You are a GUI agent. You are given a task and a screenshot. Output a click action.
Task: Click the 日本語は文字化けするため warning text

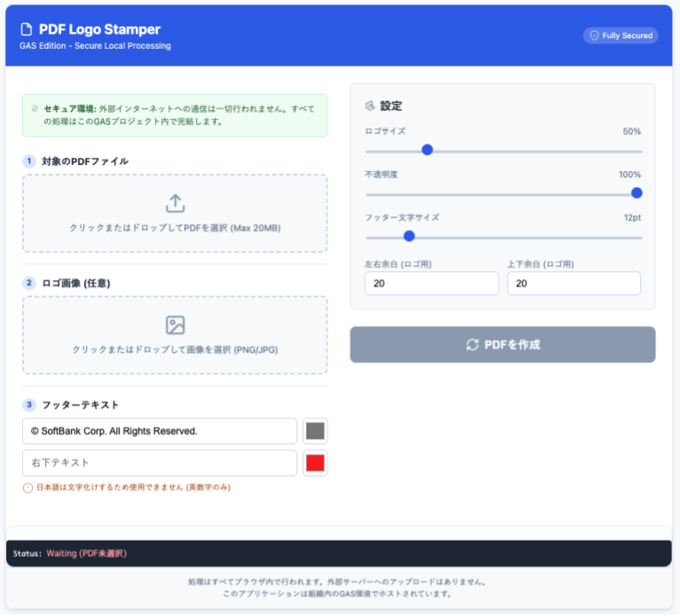(x=133, y=487)
